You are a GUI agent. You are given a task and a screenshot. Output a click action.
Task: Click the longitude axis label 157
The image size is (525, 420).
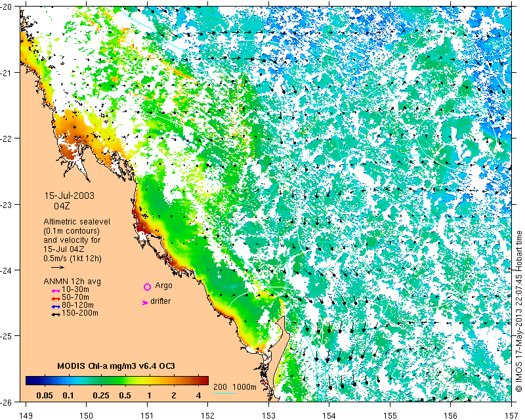(x=511, y=415)
